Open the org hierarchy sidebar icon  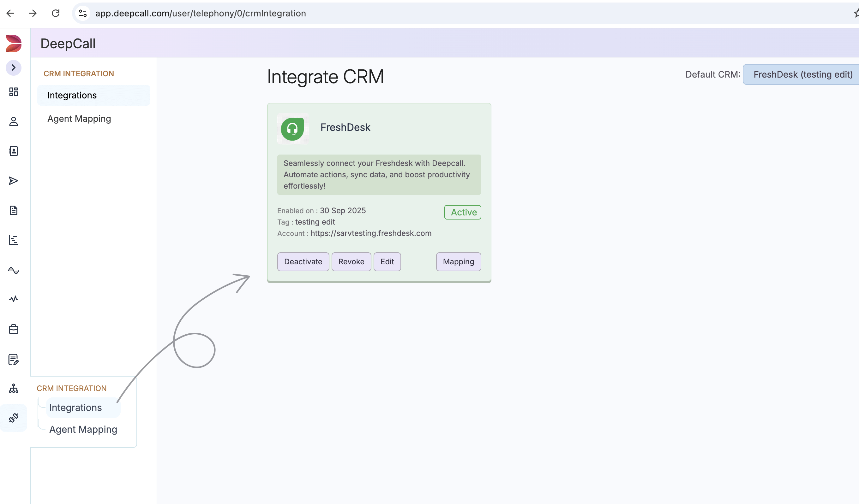14,388
